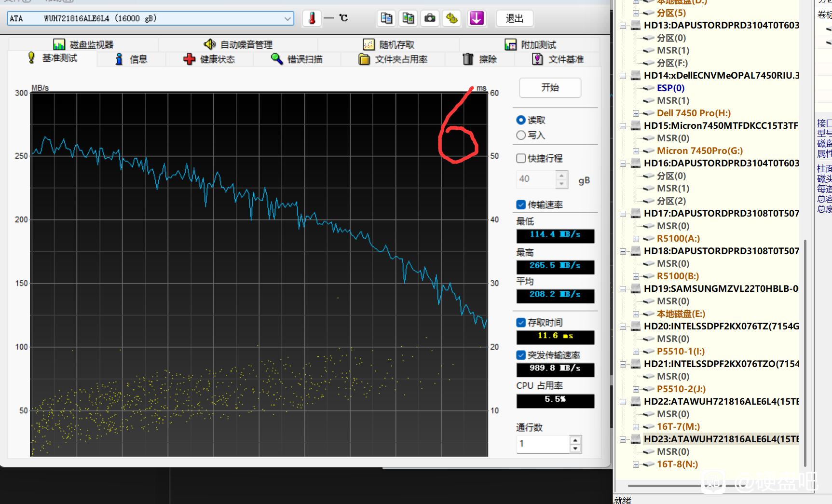Increase 通行数 with up stepper arrow
Image resolution: width=832 pixels, height=504 pixels.
575,439
